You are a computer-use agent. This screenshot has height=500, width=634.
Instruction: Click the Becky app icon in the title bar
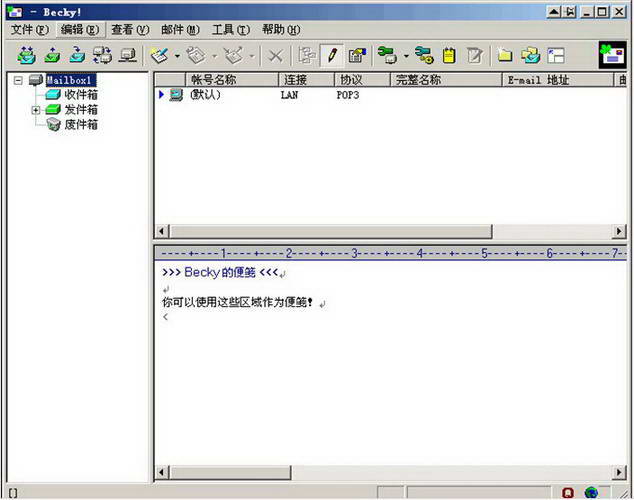(x=15, y=12)
